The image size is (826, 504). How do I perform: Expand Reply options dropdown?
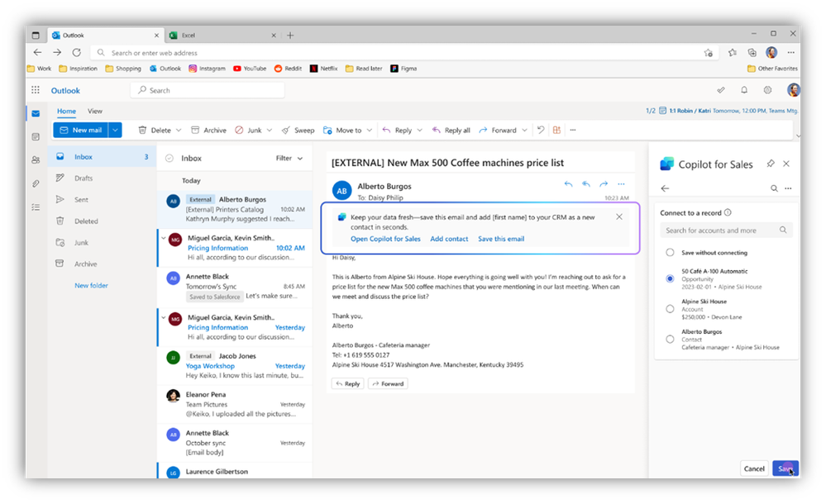point(420,130)
